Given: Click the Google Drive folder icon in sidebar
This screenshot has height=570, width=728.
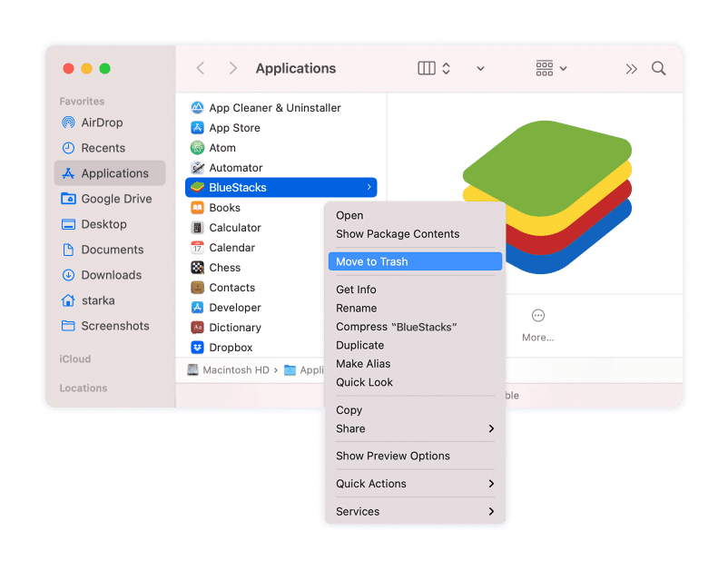Looking at the screenshot, I should [x=68, y=199].
